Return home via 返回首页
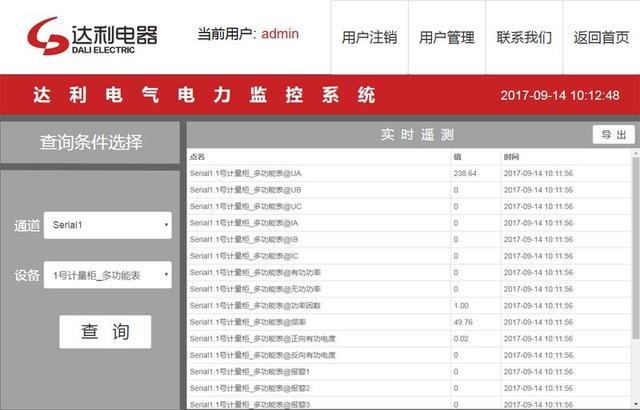640x410 pixels. [x=601, y=37]
